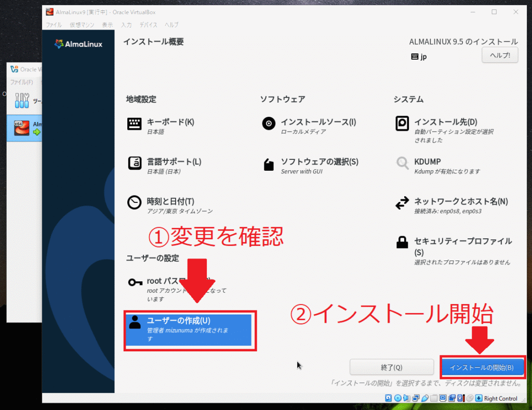532x410 pixels.
Task: Open キーボード(K) settings label
Action: click(170, 122)
